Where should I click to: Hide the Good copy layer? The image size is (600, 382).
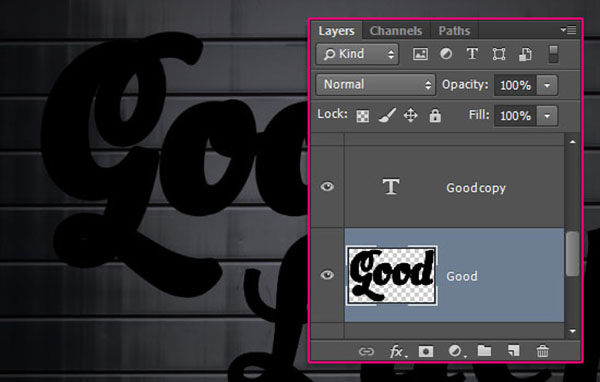(x=327, y=187)
